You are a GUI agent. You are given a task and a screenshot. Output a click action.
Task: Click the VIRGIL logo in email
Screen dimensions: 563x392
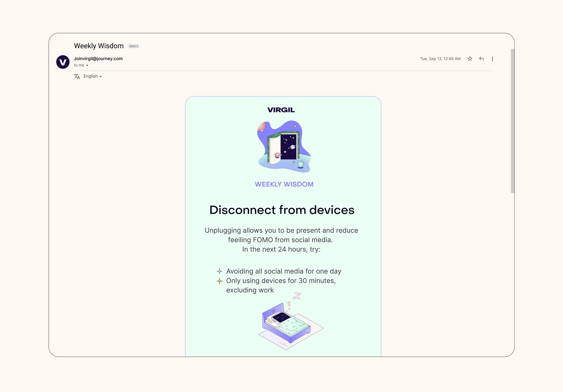[x=281, y=110]
